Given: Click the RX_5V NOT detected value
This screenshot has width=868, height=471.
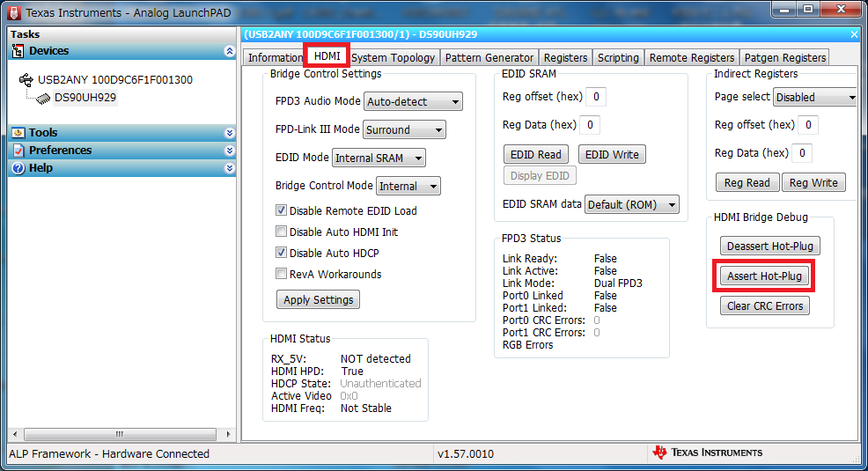Looking at the screenshot, I should click(376, 358).
